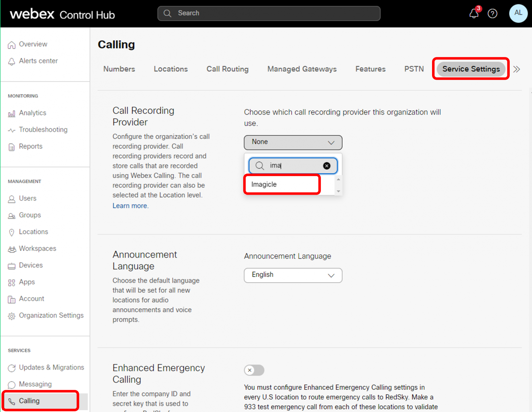Click the Organization Settings gear icon
Image resolution: width=532 pixels, height=412 pixels.
(12, 316)
